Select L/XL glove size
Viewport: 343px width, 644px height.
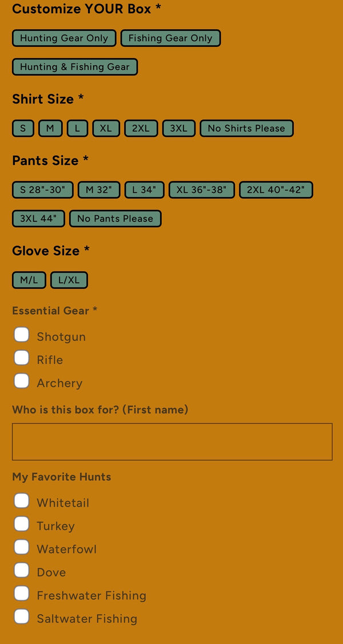coord(69,280)
